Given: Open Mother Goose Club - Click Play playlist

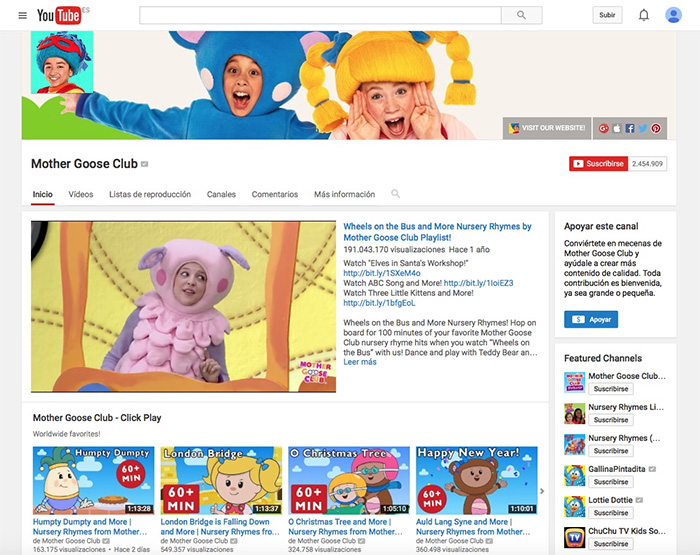Looking at the screenshot, I should pos(97,418).
